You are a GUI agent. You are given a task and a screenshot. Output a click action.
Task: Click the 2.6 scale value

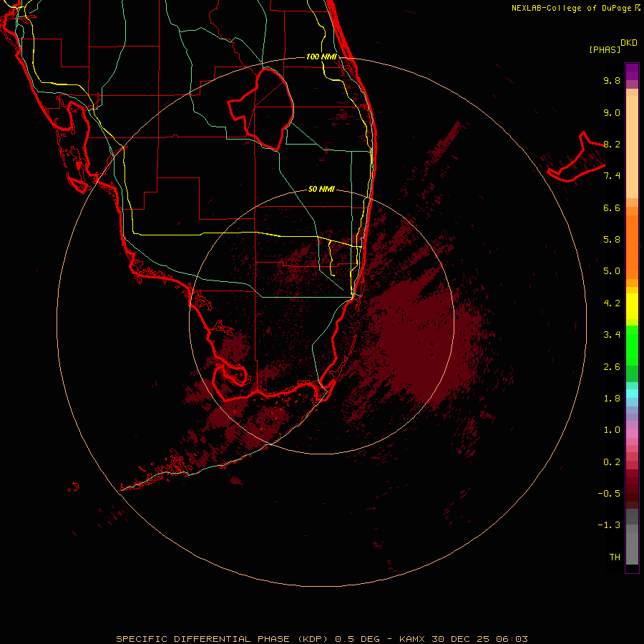612,367
